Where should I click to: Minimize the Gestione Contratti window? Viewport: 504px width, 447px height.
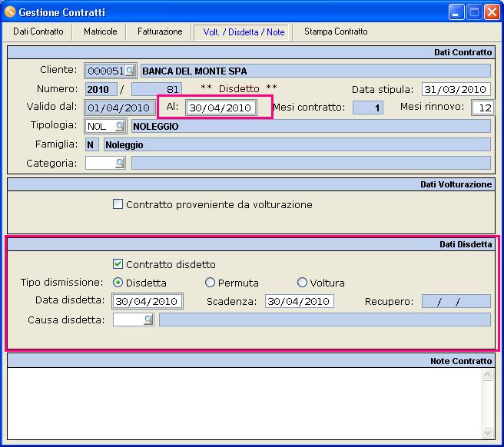(x=456, y=12)
